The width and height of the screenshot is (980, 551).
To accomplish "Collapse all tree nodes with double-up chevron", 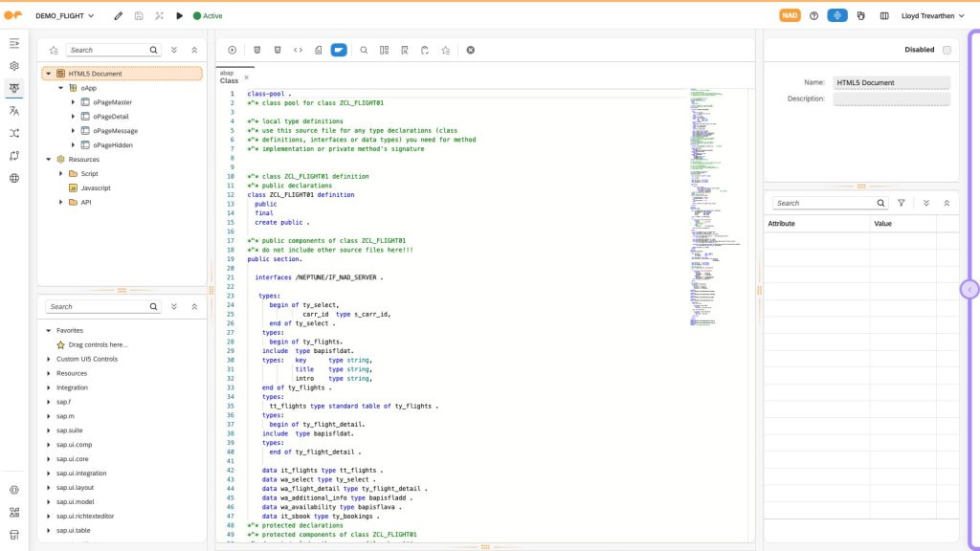I will [194, 50].
